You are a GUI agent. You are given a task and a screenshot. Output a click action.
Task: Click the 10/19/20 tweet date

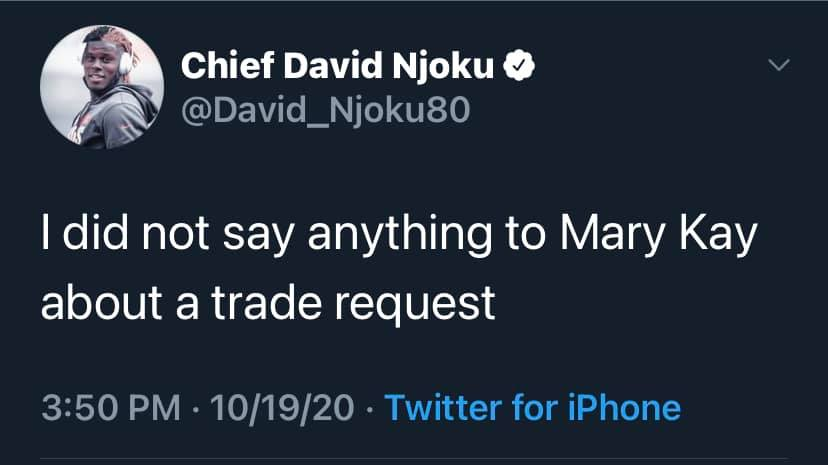(x=281, y=408)
